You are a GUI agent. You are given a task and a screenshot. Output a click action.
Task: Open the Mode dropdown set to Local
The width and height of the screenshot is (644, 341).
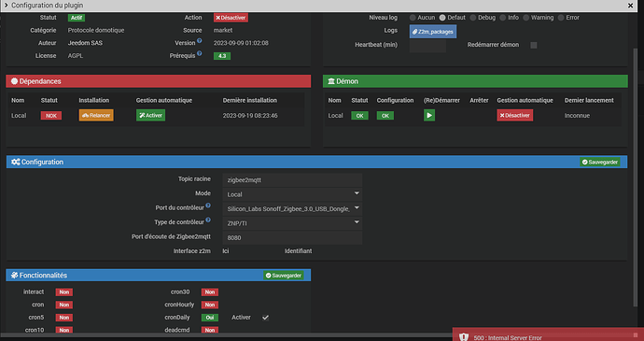pos(292,194)
